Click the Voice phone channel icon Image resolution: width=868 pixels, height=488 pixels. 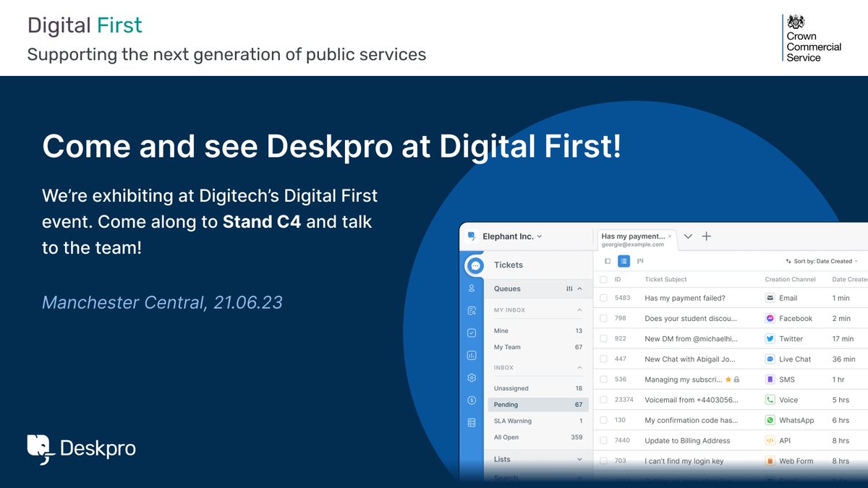770,399
